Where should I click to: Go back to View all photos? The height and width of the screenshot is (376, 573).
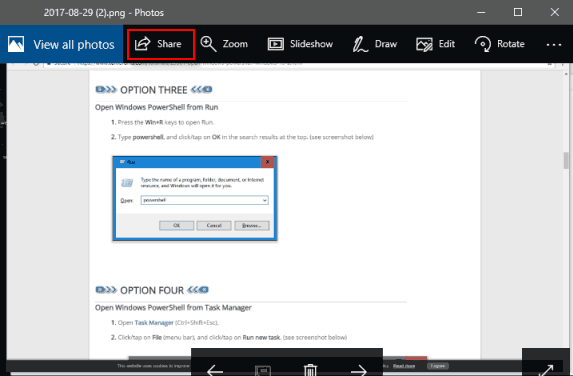(x=61, y=44)
